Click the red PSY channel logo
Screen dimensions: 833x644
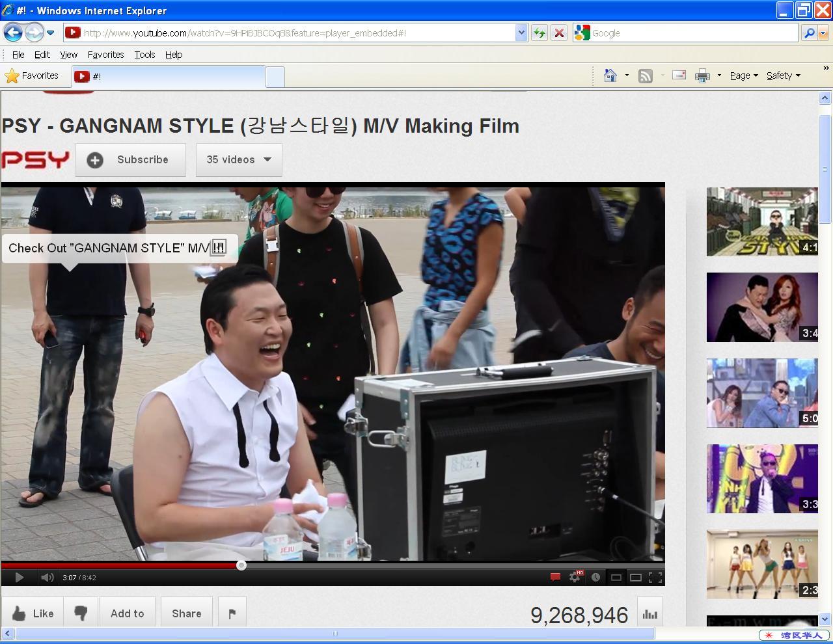[x=35, y=160]
